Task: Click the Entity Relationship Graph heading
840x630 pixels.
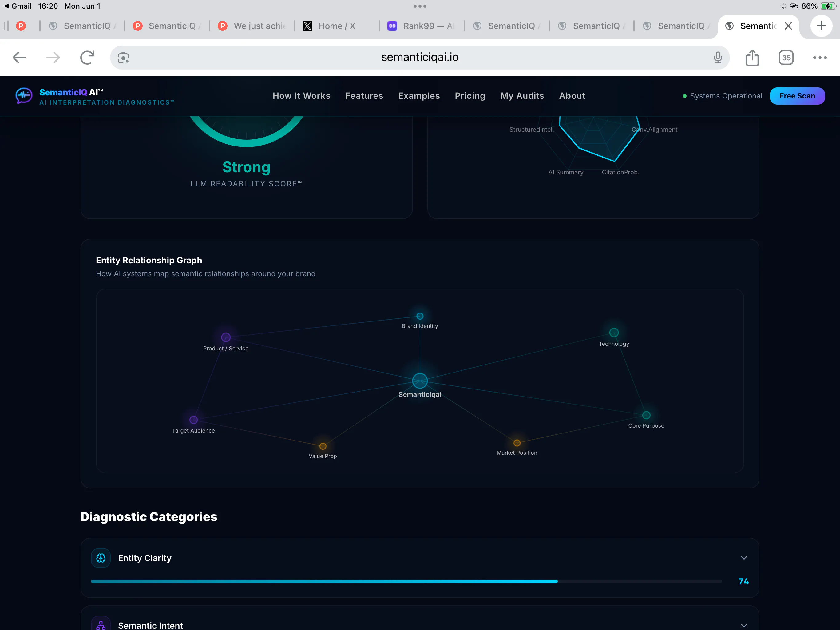Action: tap(149, 260)
